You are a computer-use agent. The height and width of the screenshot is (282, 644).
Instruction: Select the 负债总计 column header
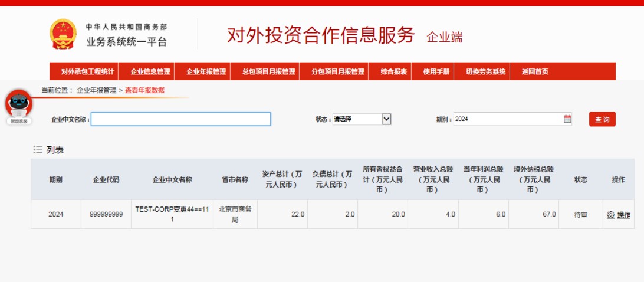point(332,179)
